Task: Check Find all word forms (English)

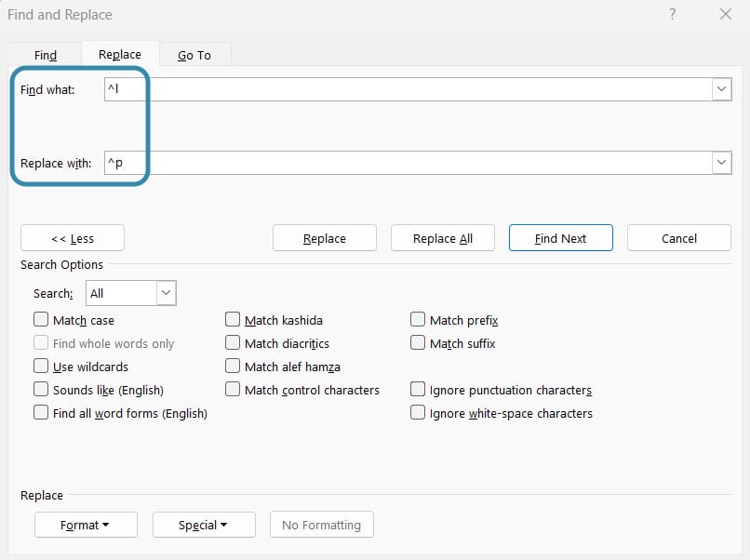Action: point(41,413)
